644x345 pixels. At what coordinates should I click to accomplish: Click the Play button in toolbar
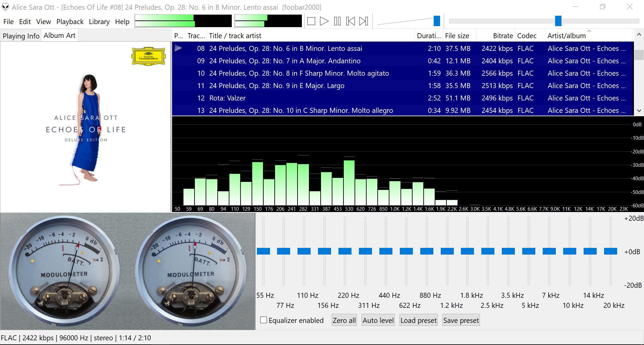click(x=324, y=21)
